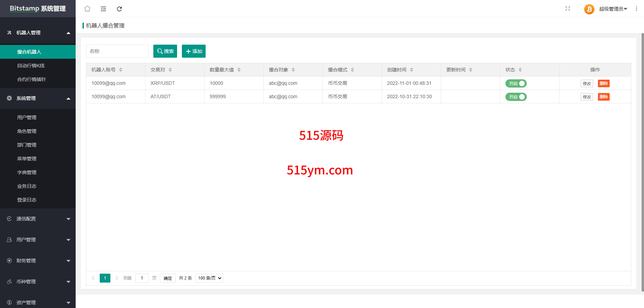Open the 超级管理员 user dropdown
The image size is (644, 308).
pyautogui.click(x=613, y=9)
